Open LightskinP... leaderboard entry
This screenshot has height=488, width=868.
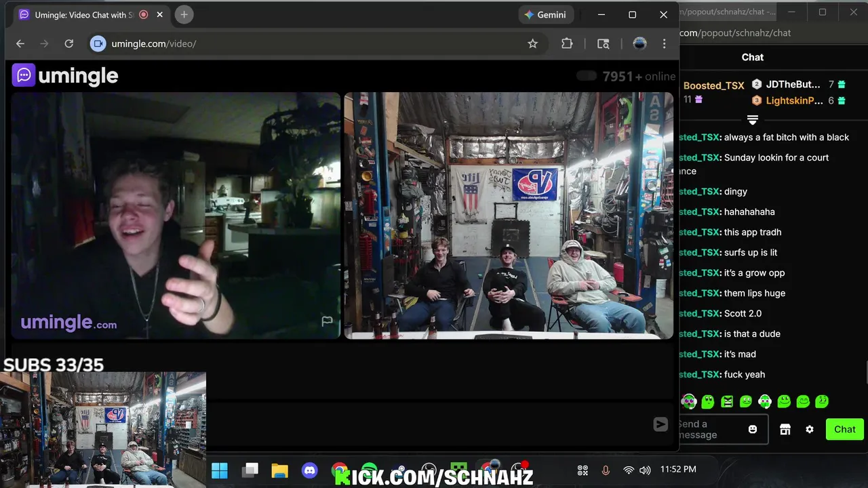point(794,100)
